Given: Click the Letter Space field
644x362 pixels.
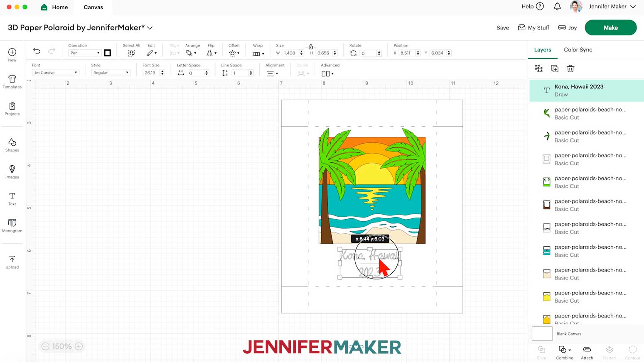Looking at the screenshot, I should [195, 73].
